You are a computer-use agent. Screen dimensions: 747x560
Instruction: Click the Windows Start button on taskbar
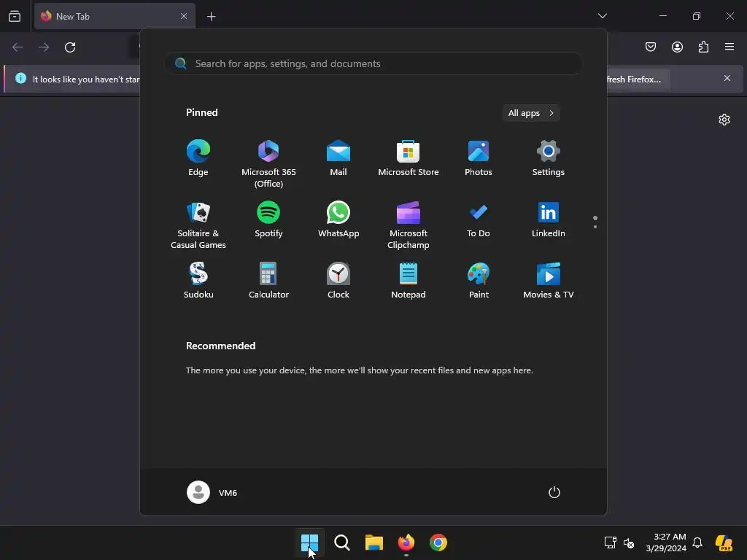tap(309, 542)
